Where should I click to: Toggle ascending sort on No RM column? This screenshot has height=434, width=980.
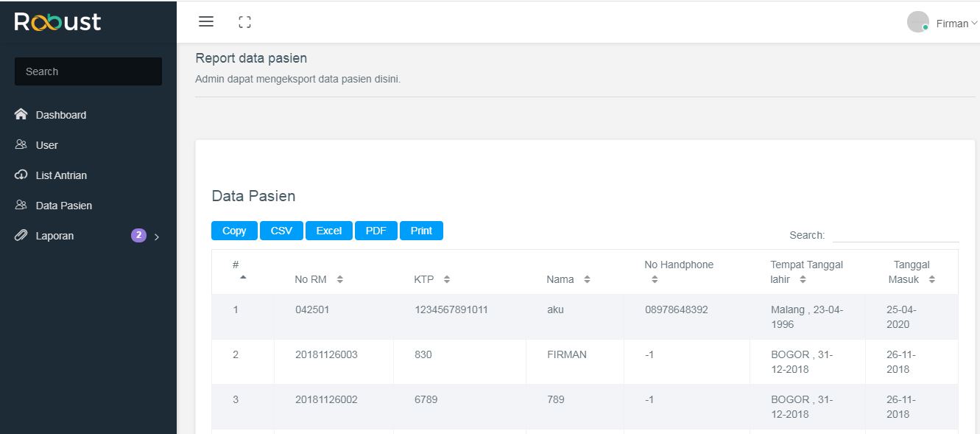(x=339, y=279)
